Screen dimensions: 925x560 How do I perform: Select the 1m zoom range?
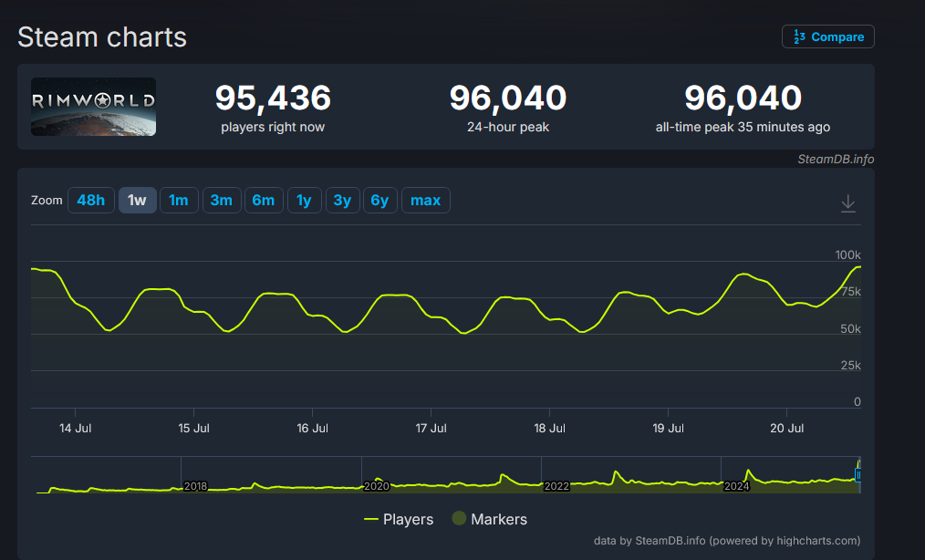click(x=179, y=200)
